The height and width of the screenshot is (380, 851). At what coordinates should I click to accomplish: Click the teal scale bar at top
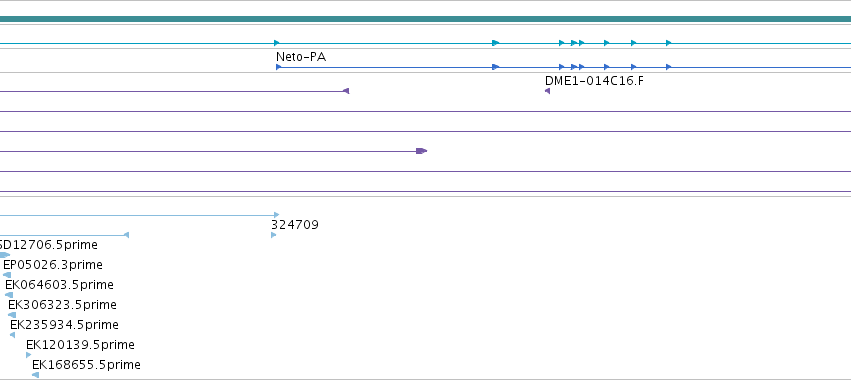coord(426,19)
